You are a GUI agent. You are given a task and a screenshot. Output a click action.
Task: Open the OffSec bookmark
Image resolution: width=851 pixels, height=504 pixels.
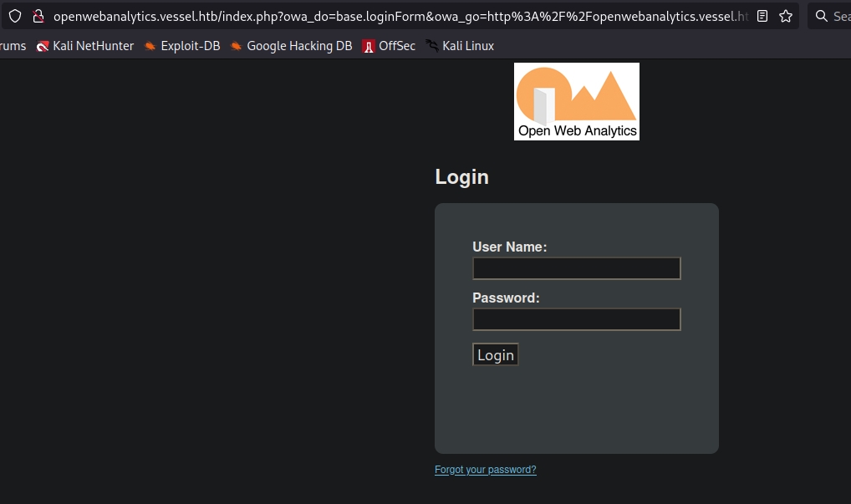click(x=389, y=46)
